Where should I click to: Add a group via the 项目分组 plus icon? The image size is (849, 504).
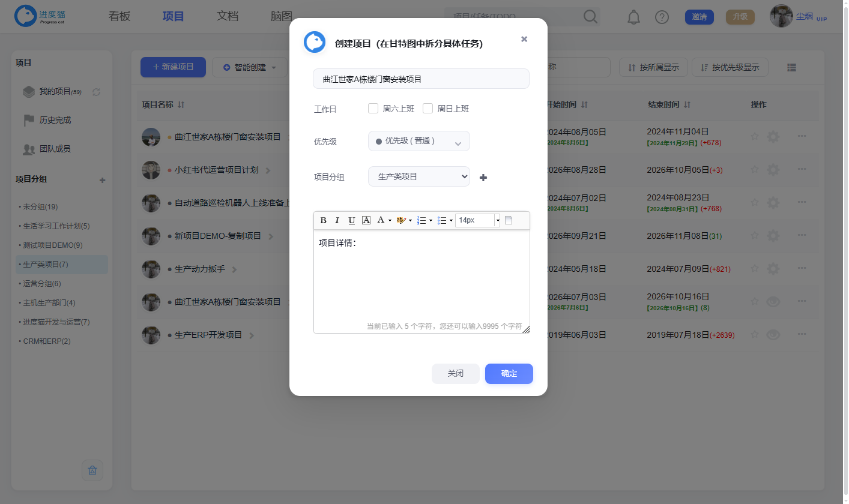(x=102, y=180)
